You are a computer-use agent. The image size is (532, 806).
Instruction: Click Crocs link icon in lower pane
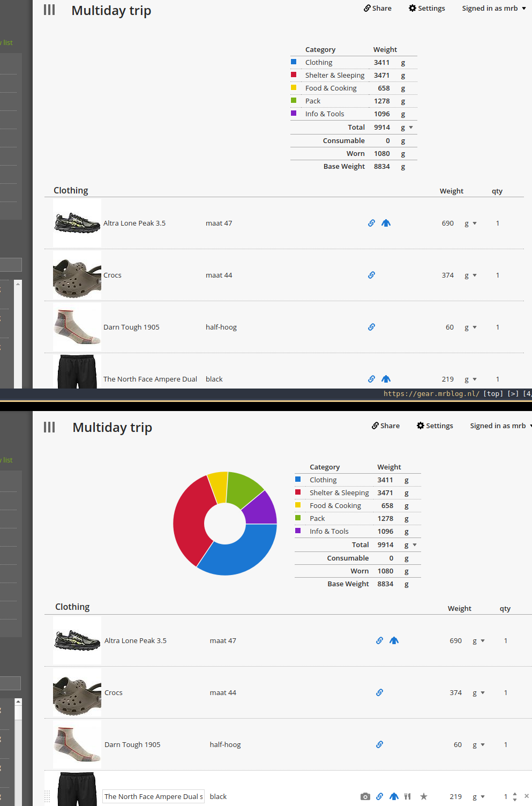coord(379,692)
